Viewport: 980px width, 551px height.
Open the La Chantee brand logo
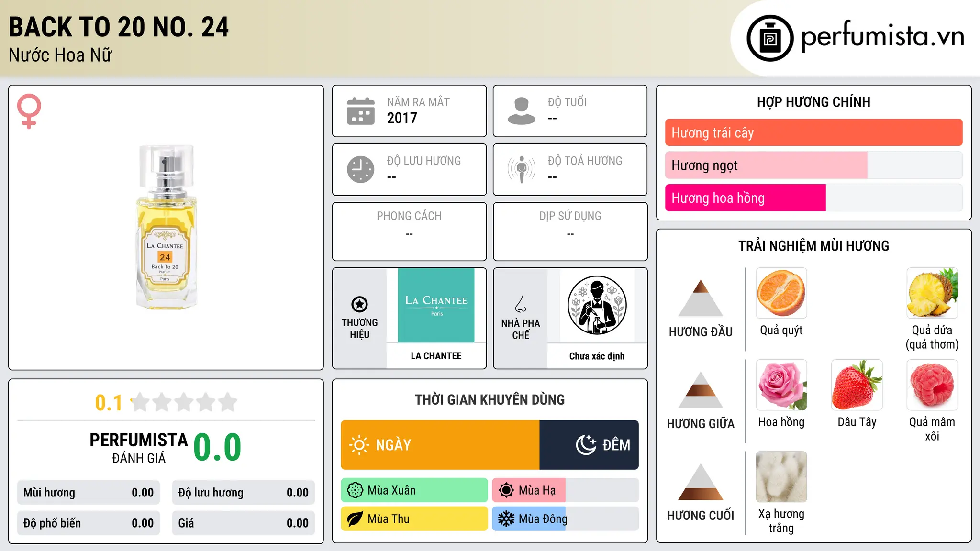coord(436,305)
